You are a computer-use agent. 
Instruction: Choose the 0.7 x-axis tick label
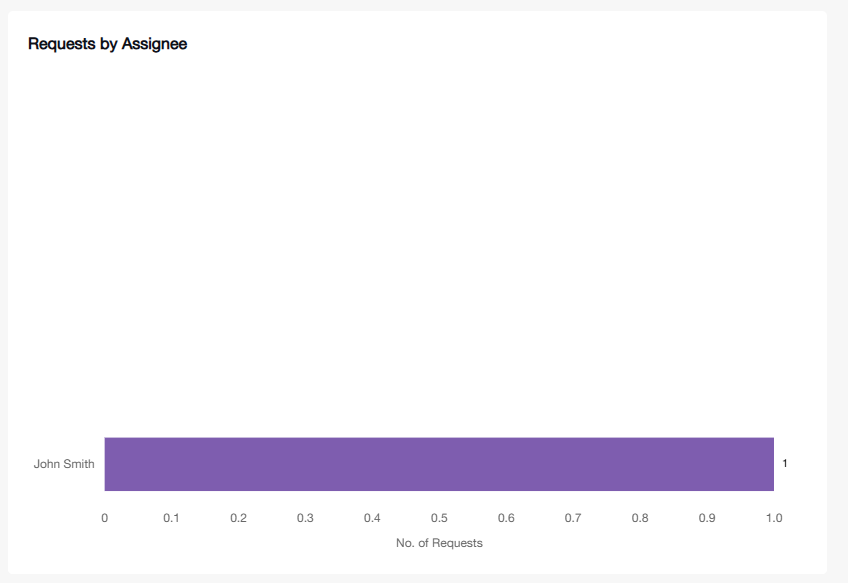coord(573,518)
